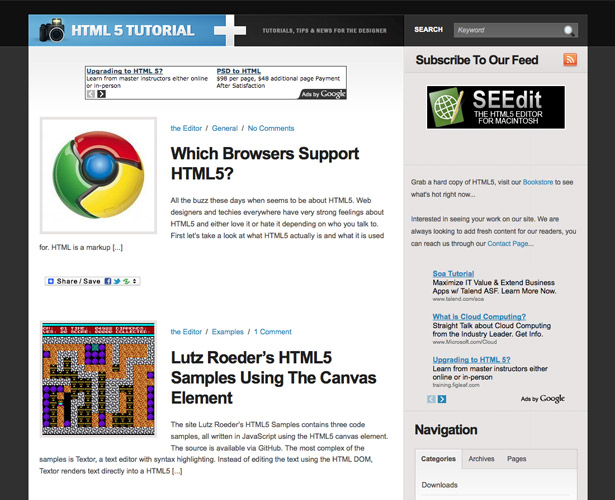Open the Soa Tutorial ad link
Viewport: 615px width, 500px height.
click(453, 274)
